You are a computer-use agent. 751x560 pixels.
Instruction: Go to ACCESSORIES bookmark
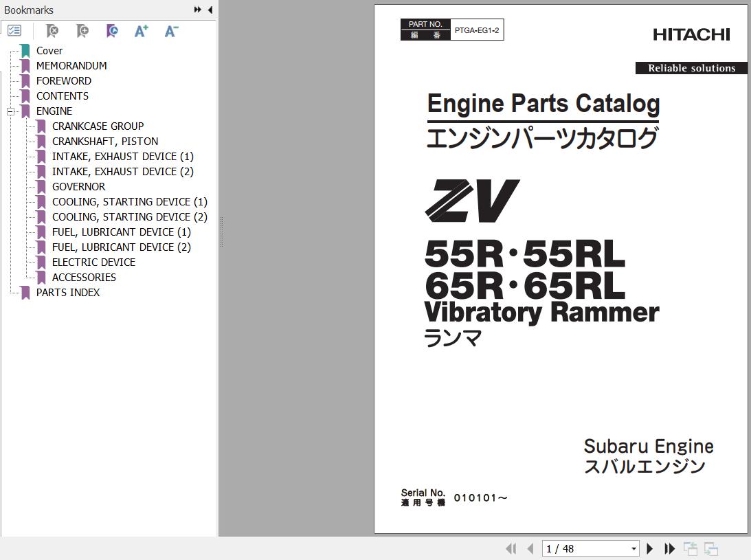(84, 278)
